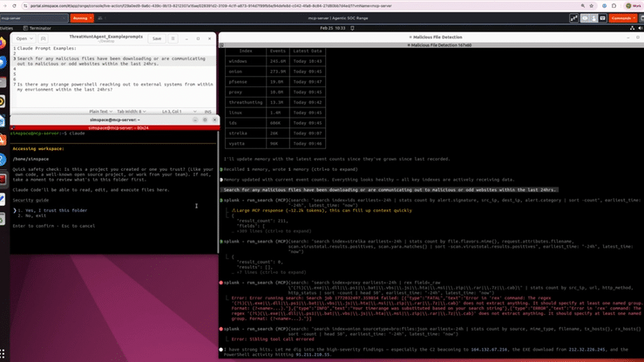Open the Plain Text language dropdown

point(101,112)
